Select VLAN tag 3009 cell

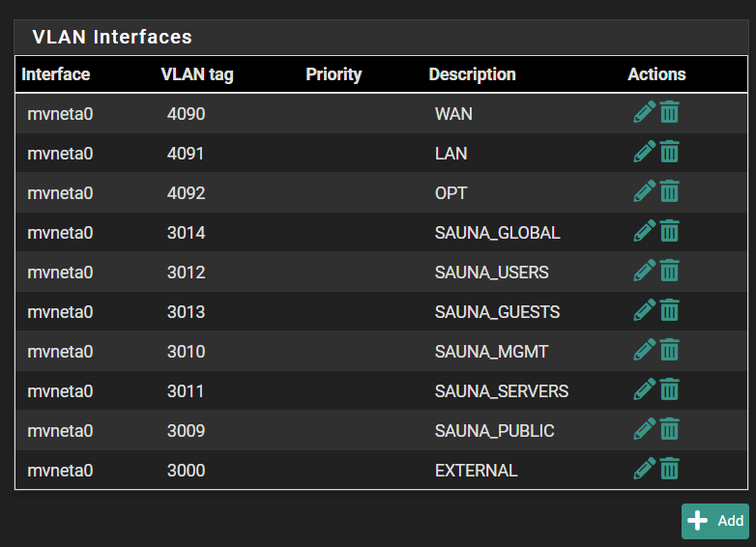[x=187, y=430]
